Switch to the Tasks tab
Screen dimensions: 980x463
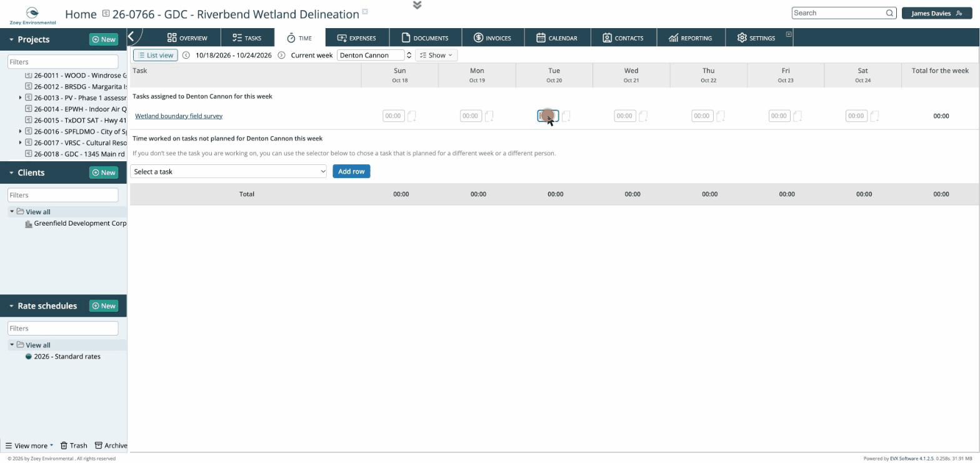click(x=247, y=38)
